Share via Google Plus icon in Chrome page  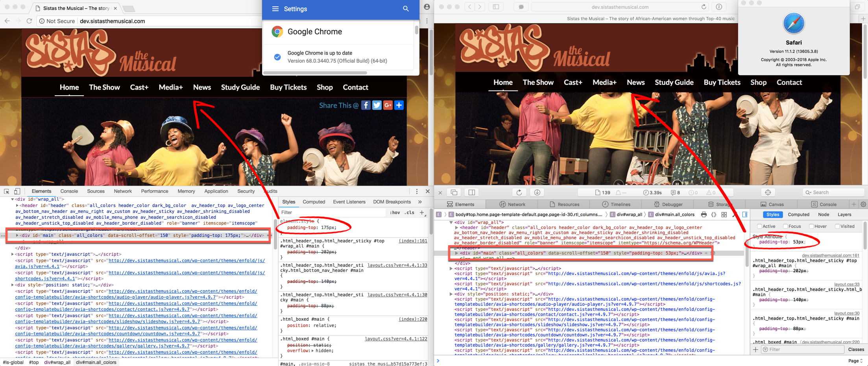(x=388, y=105)
